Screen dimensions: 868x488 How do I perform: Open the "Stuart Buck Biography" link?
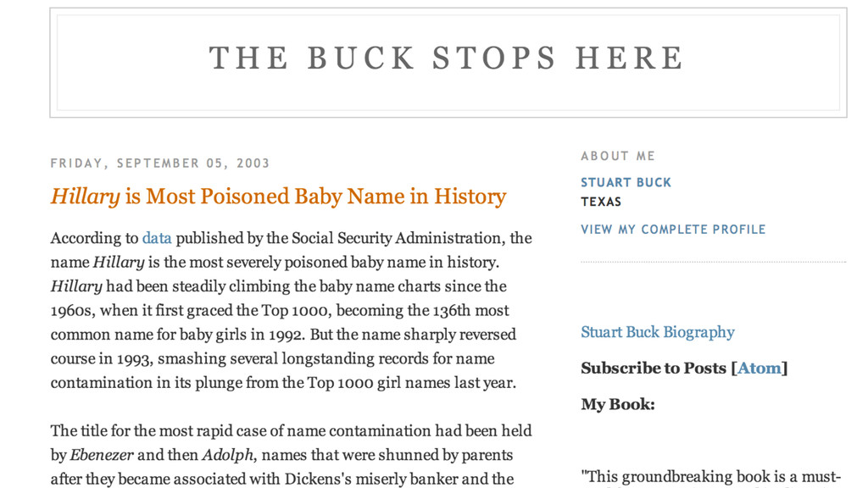pos(657,332)
